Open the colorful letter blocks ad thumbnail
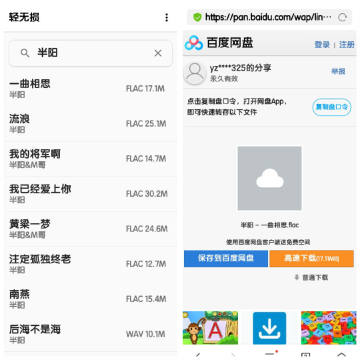 328,328
